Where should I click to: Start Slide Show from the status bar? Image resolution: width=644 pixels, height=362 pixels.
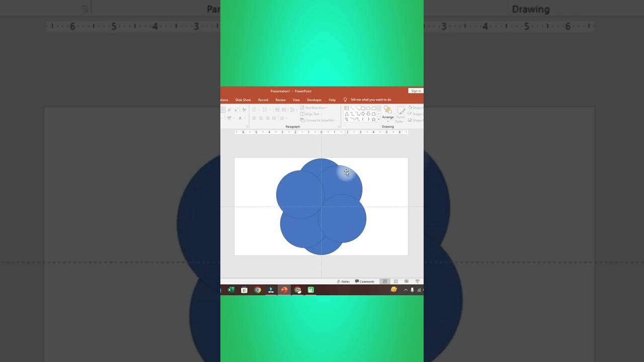(417, 282)
